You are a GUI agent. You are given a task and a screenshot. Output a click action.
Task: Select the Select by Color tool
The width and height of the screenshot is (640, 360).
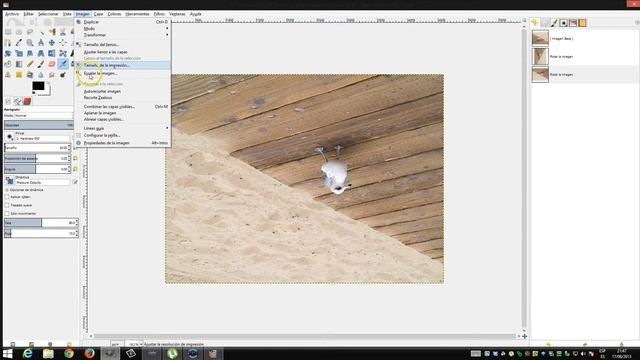click(x=52, y=32)
